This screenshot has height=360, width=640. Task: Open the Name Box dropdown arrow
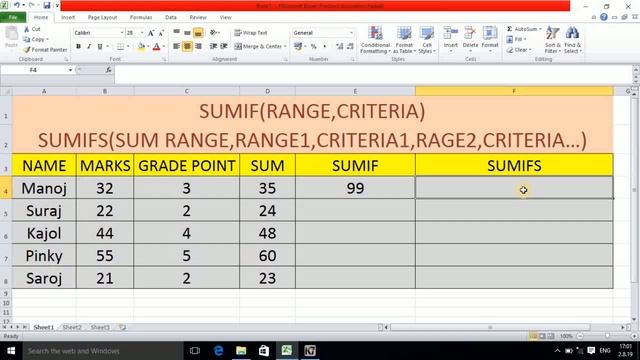coord(70,70)
